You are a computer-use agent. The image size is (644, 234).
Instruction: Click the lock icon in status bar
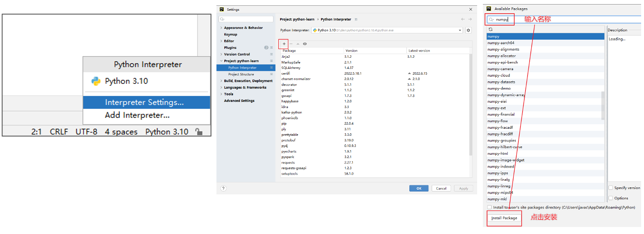point(199,132)
